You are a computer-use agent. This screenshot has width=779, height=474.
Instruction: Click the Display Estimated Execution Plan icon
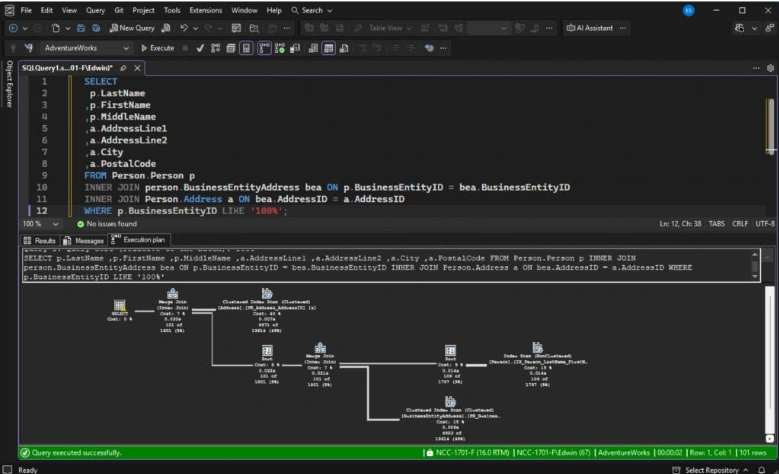point(215,48)
